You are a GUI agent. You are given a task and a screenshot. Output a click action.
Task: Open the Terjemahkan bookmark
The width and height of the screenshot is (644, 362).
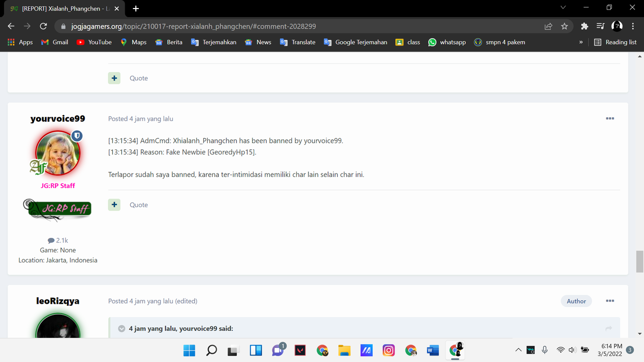(214, 42)
